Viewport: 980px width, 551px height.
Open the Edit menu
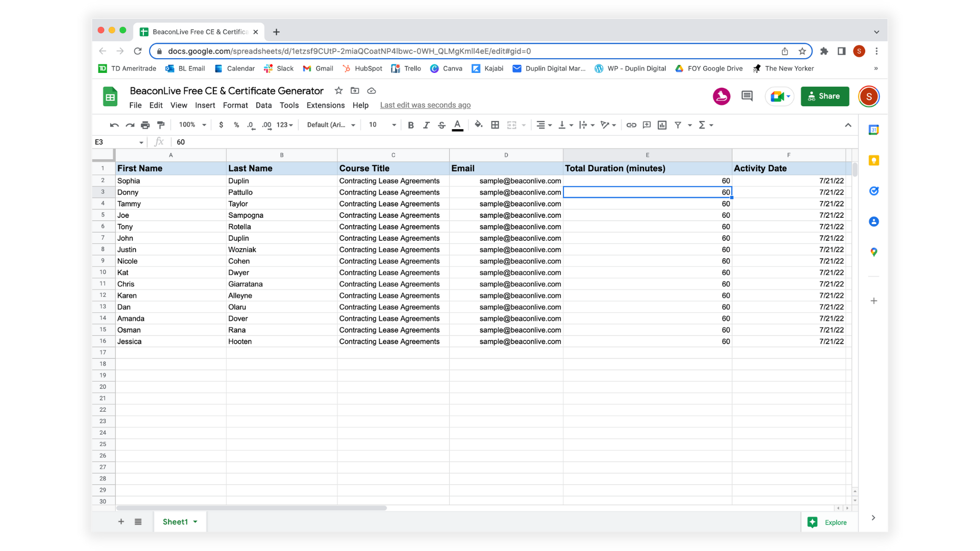tap(156, 105)
